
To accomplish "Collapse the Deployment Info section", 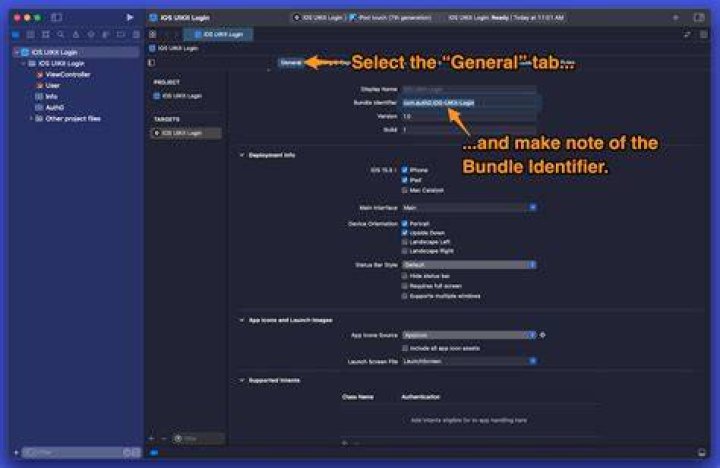I will point(242,155).
